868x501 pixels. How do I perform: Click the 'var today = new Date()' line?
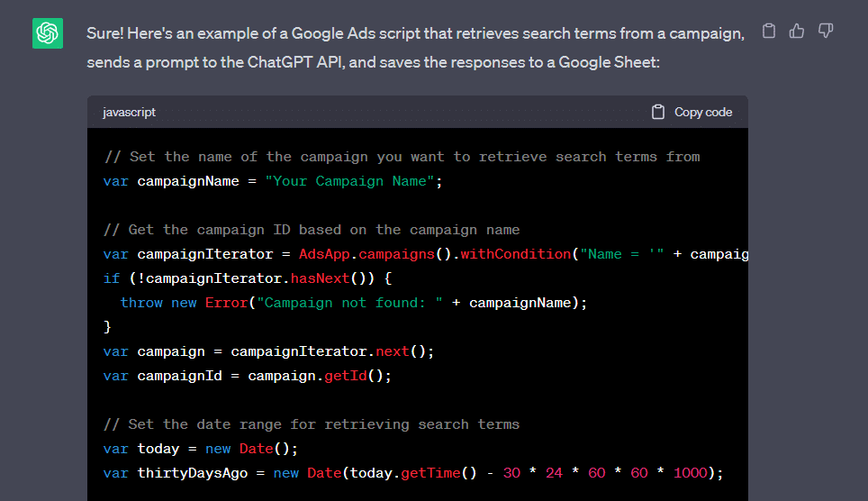pos(201,449)
